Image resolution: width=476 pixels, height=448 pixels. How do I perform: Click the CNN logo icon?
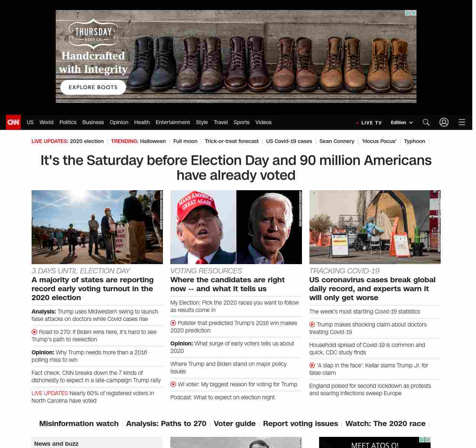(13, 122)
